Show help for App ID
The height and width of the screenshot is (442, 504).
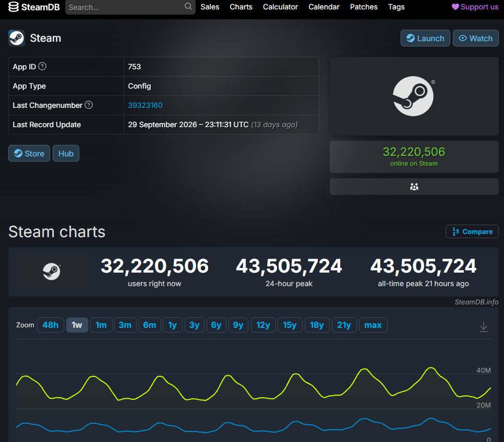42,66
